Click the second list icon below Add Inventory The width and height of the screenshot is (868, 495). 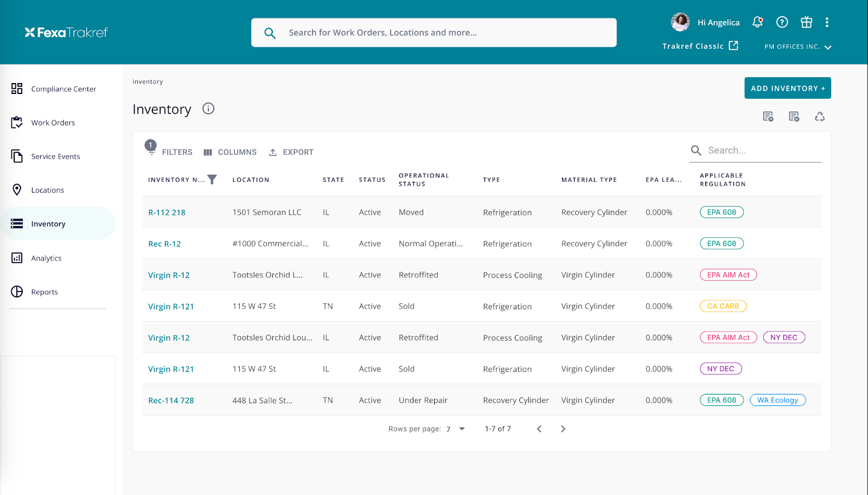click(794, 117)
